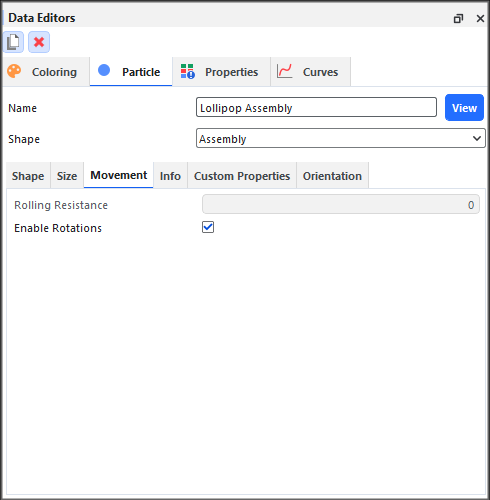Float the Data Editors panel
Viewport: 490px width, 500px height.
(458, 19)
